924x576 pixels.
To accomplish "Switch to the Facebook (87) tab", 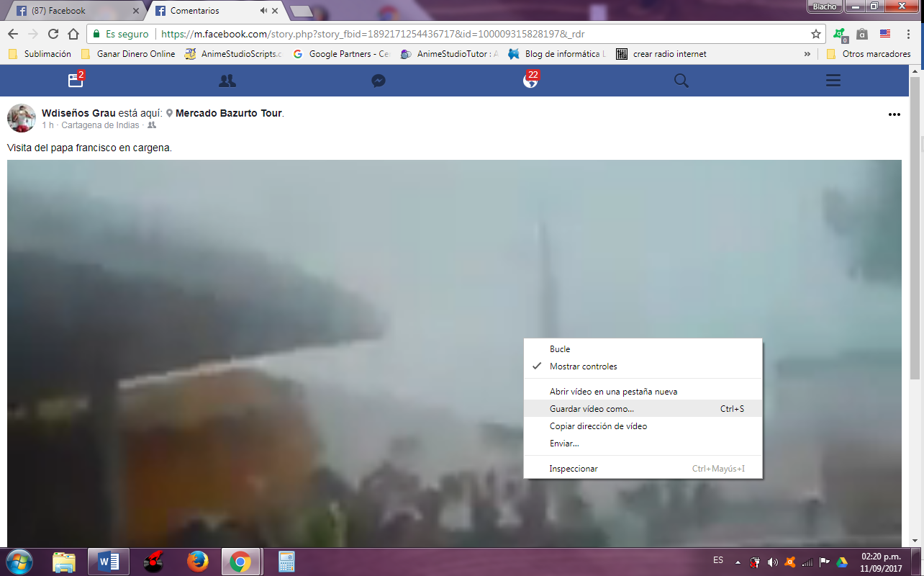I will [x=72, y=11].
